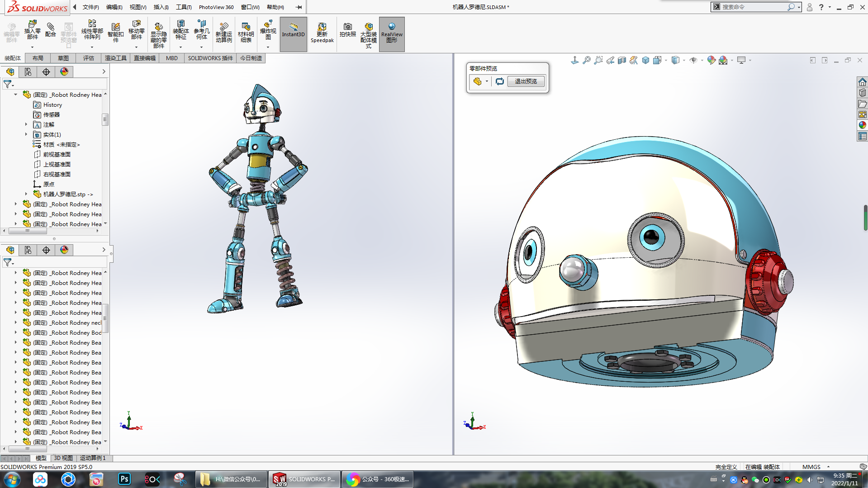Open Design Library icon in task pane

coord(862,93)
